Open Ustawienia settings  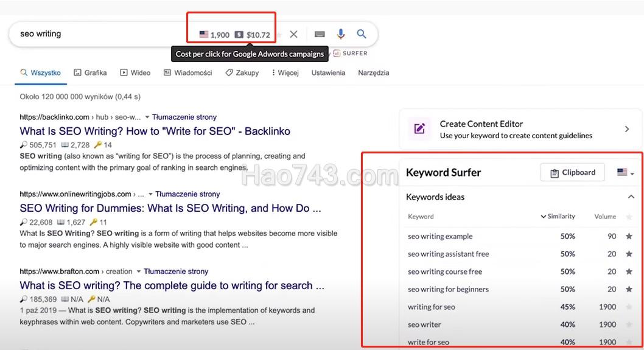(328, 72)
